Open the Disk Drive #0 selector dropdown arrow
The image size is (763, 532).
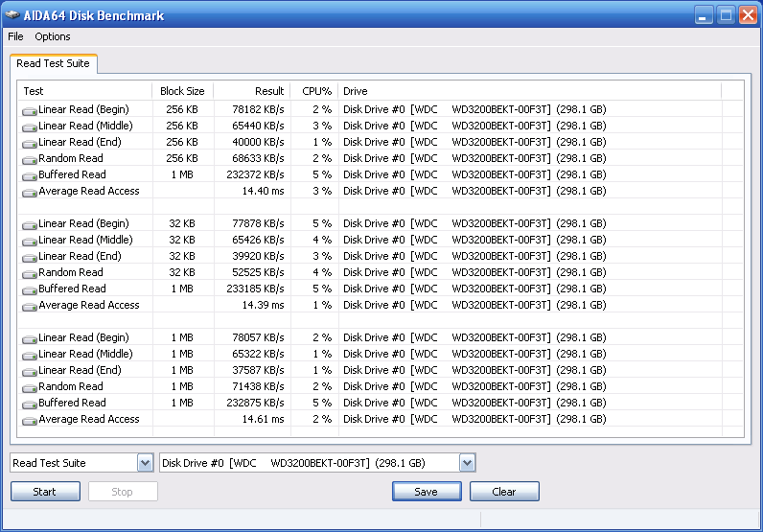467,463
